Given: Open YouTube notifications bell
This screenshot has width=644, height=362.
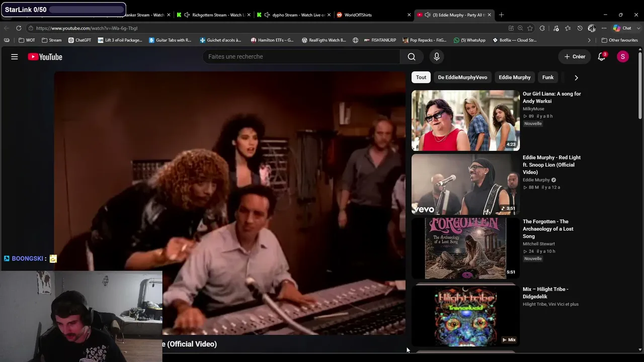Looking at the screenshot, I should (602, 57).
